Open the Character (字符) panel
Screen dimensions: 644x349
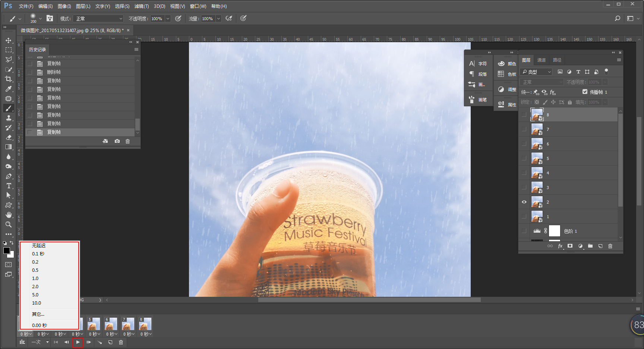pos(479,64)
